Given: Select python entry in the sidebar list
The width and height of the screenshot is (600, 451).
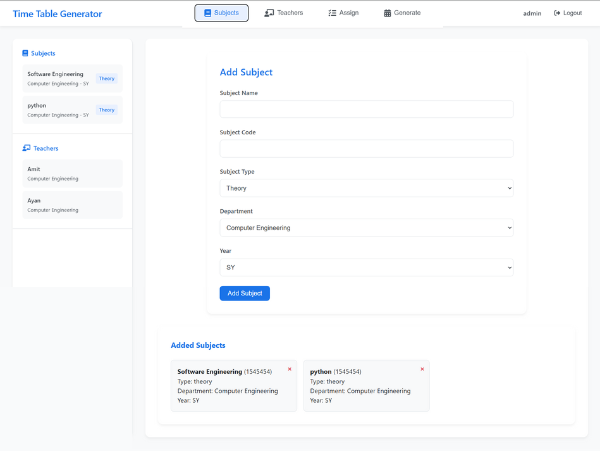Looking at the screenshot, I should coord(72,110).
